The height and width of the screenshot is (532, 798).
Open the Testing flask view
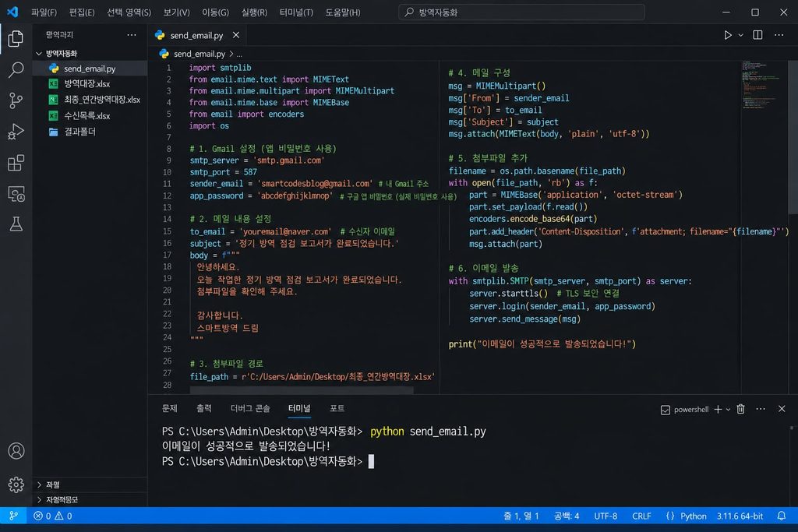pyautogui.click(x=16, y=224)
